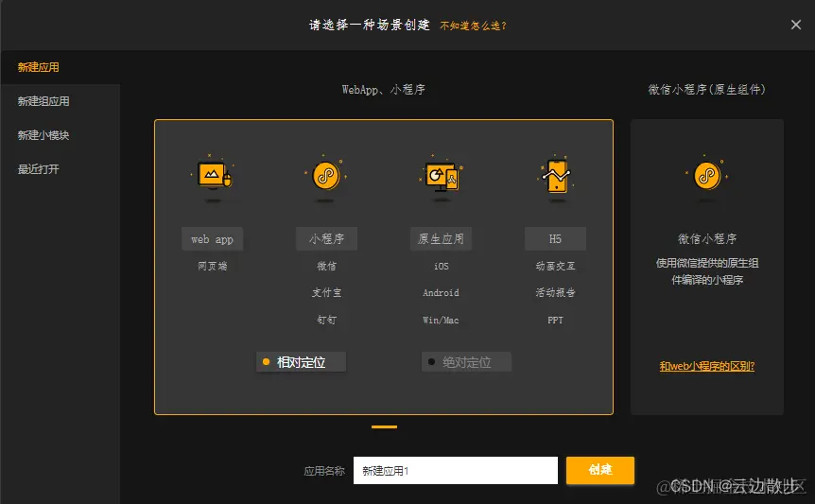
Task: Click the Android text
Action: tap(441, 292)
